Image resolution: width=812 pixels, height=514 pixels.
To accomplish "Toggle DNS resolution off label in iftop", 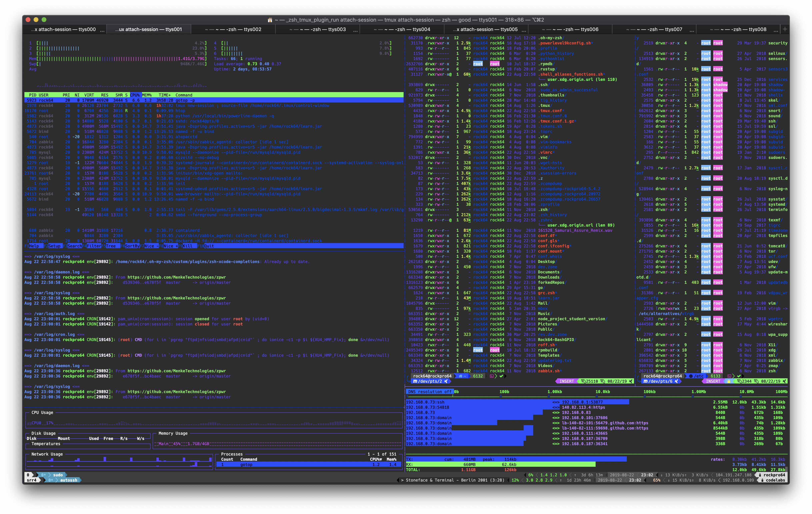I will click(x=430, y=392).
